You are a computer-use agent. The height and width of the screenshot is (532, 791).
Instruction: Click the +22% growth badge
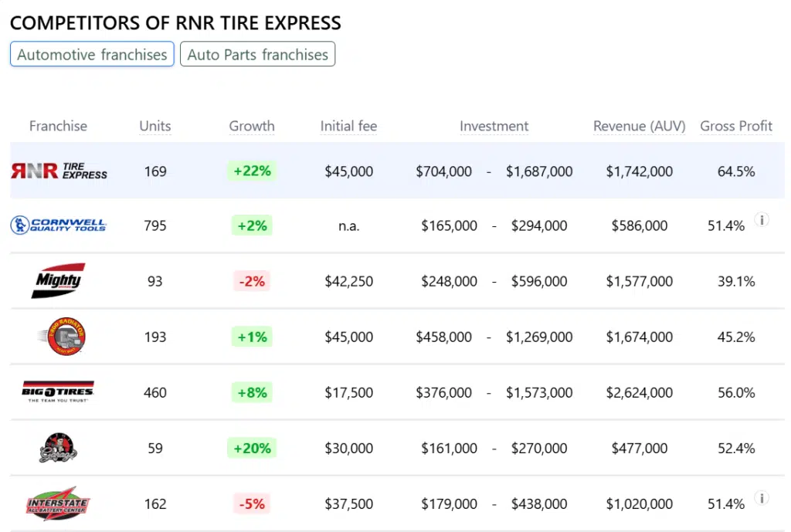252,171
